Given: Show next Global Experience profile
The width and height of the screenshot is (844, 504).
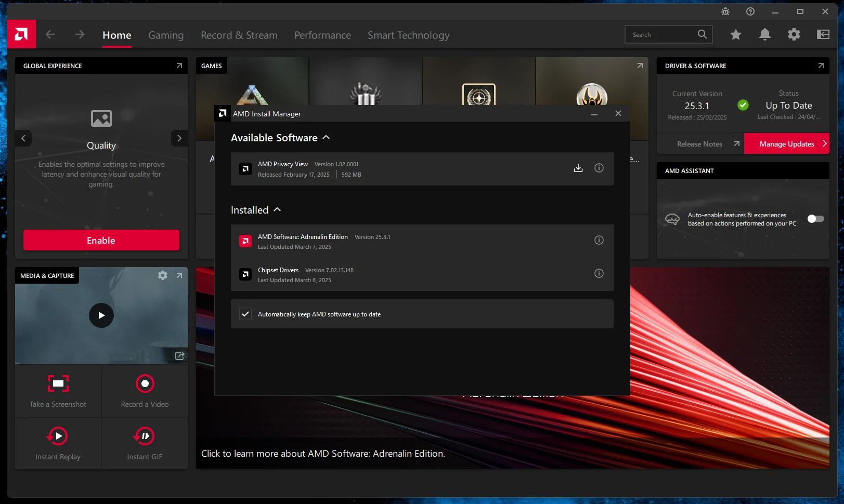Looking at the screenshot, I should tap(179, 138).
